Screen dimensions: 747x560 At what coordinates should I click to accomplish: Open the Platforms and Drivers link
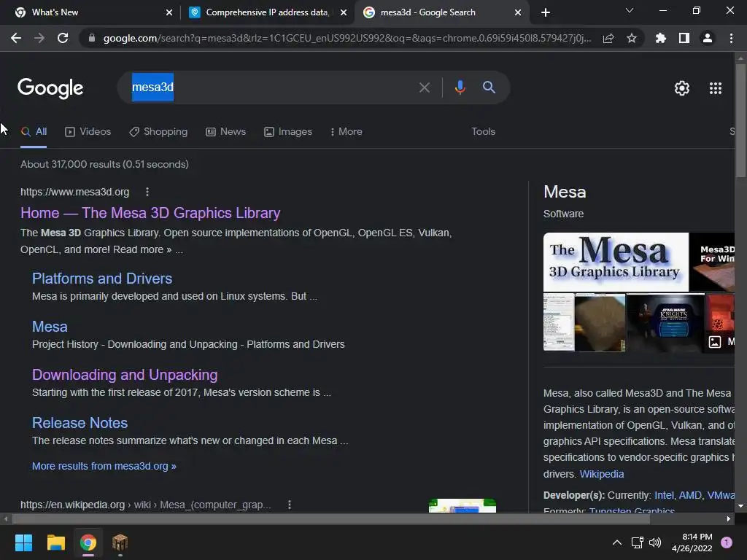click(102, 279)
